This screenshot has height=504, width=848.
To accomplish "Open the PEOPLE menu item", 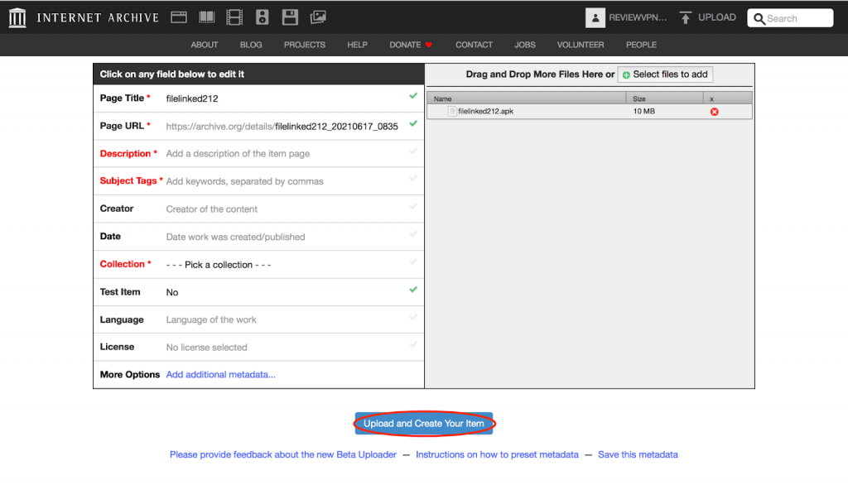I will point(641,45).
